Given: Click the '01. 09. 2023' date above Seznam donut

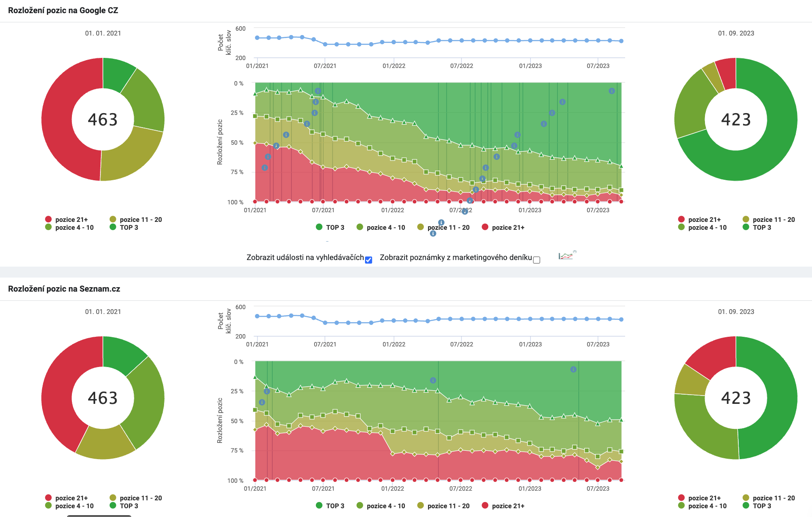Looking at the screenshot, I should [x=736, y=312].
